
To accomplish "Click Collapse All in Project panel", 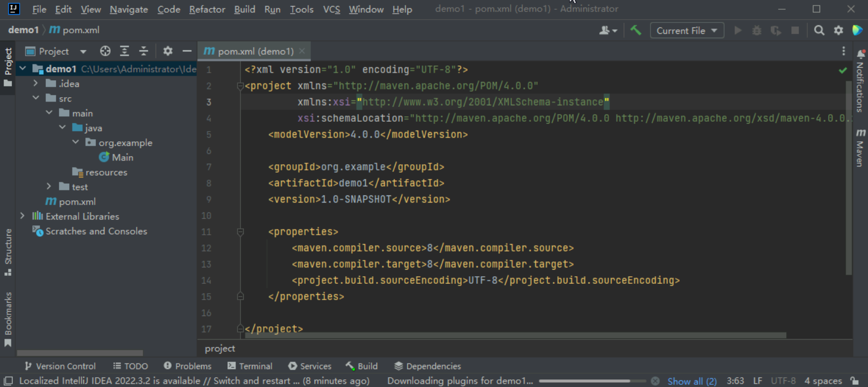I will 143,51.
